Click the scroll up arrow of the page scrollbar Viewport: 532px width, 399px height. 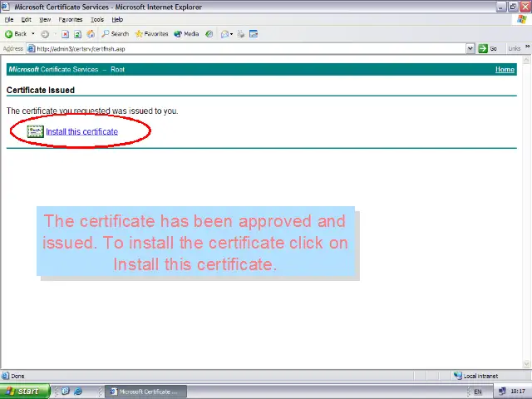526,60
